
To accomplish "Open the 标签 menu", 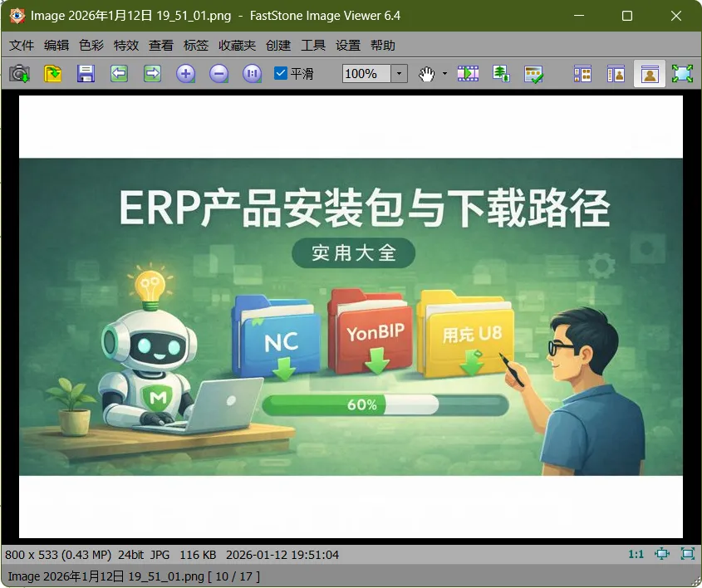I will coord(196,45).
